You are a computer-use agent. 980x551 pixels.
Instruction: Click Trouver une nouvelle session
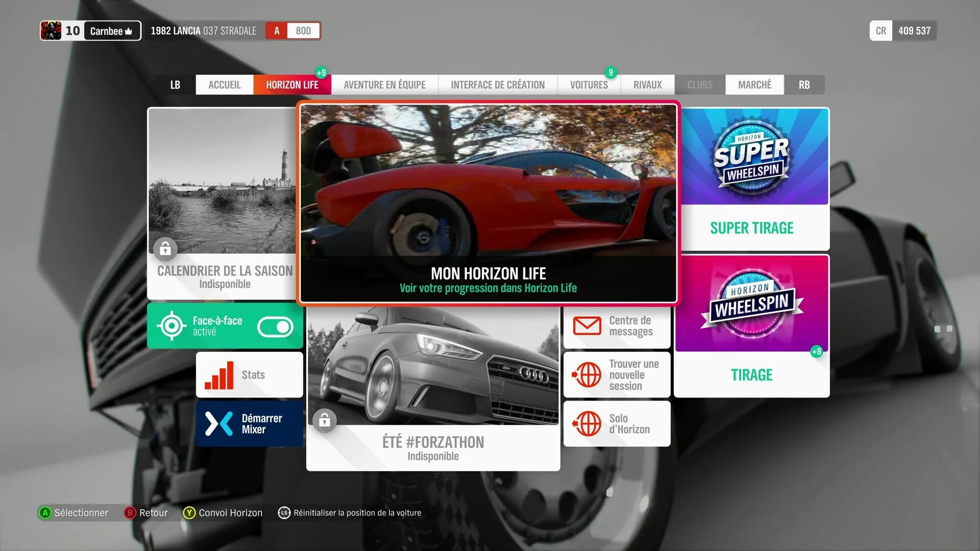tap(617, 375)
